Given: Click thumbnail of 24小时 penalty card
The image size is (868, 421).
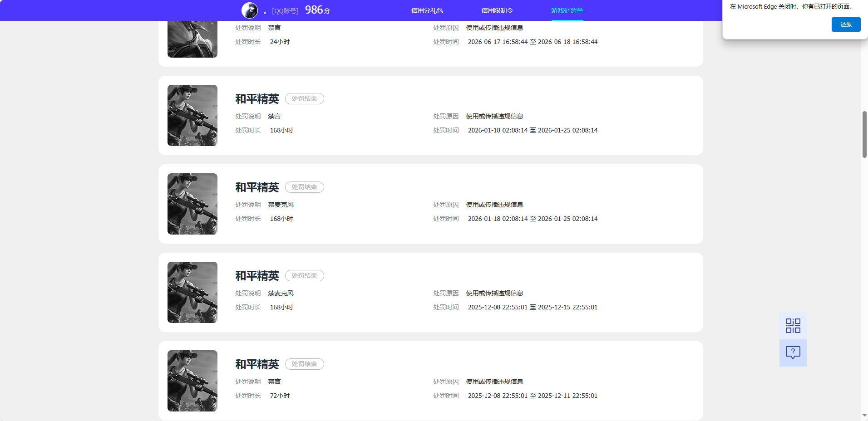Looking at the screenshot, I should tap(192, 39).
